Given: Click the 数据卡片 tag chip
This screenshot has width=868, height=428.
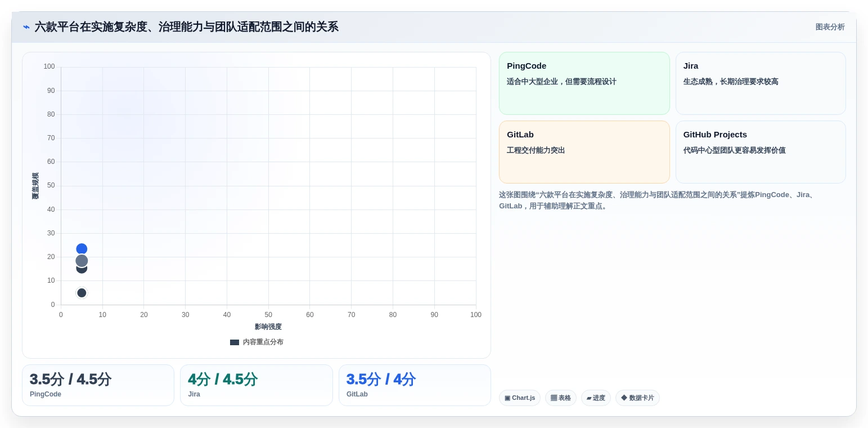Looking at the screenshot, I should pos(637,398).
